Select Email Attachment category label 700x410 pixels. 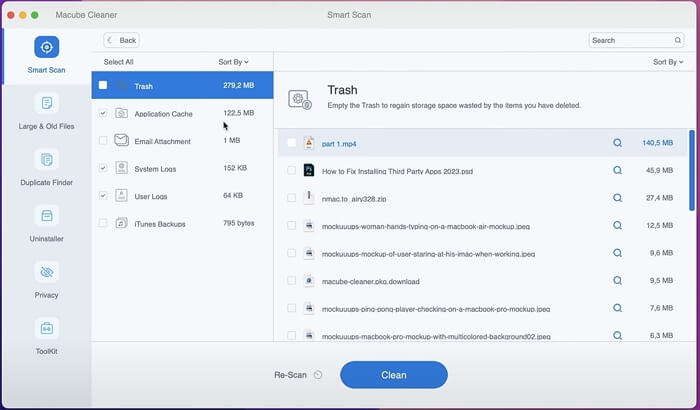pyautogui.click(x=162, y=141)
